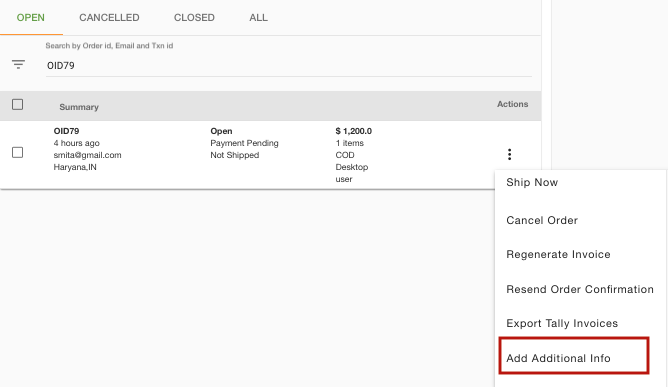Tick the select-all checkbox in the Summary header

pos(17,104)
